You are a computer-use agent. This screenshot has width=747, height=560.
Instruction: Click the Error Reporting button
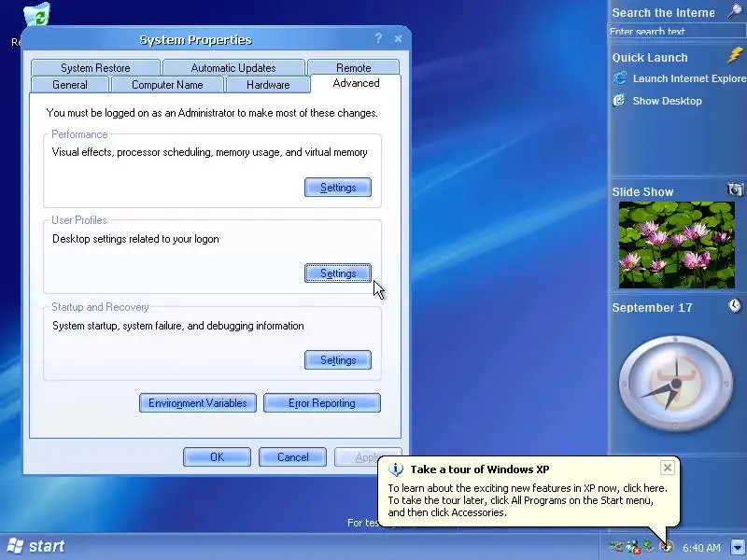click(x=322, y=403)
